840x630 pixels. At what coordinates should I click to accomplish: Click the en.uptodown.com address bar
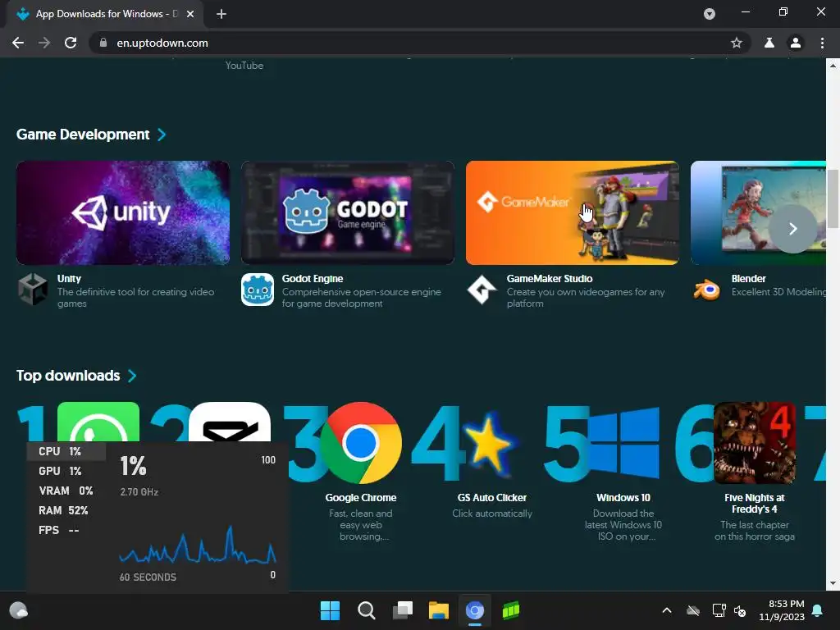coord(418,43)
